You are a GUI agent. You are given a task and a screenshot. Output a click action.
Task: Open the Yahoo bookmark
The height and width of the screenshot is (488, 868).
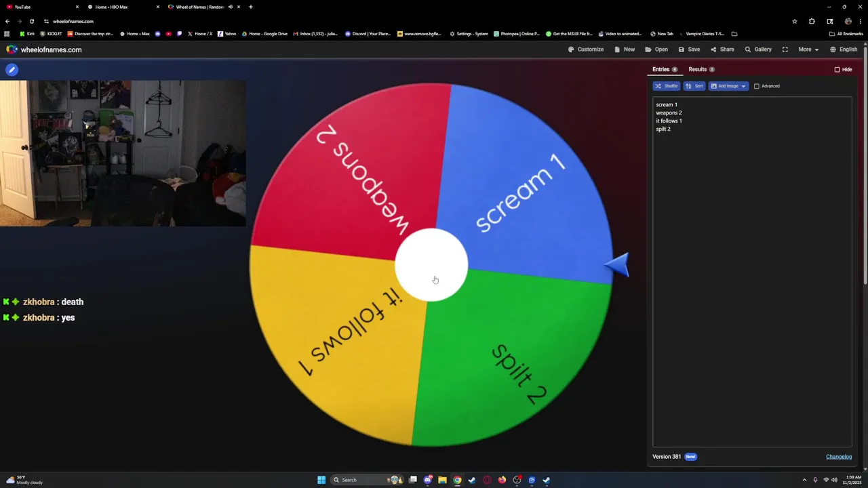point(227,34)
